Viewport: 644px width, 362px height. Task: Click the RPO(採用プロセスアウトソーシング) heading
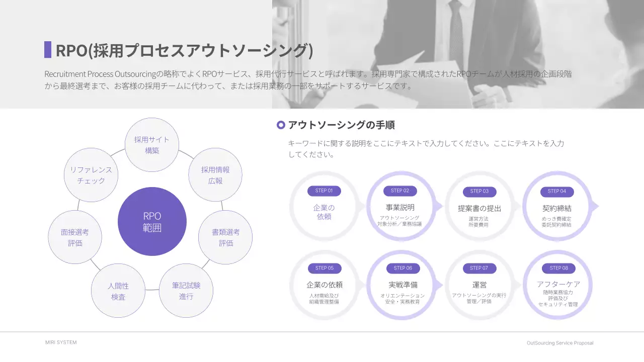(x=184, y=49)
